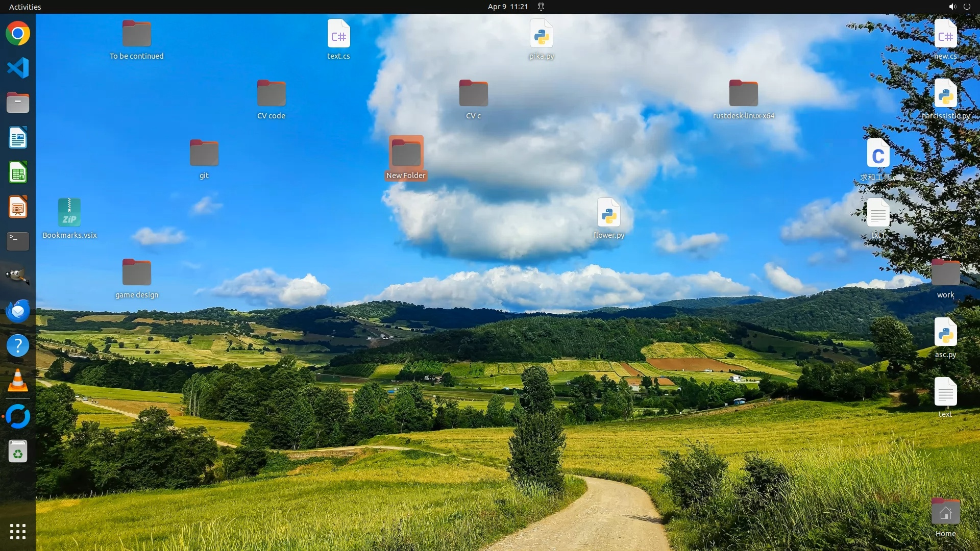
Task: Open power menu in top bar
Action: 967,7
